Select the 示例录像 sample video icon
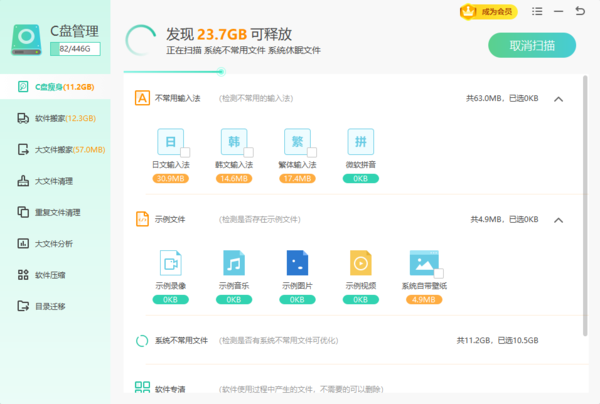 [x=170, y=262]
